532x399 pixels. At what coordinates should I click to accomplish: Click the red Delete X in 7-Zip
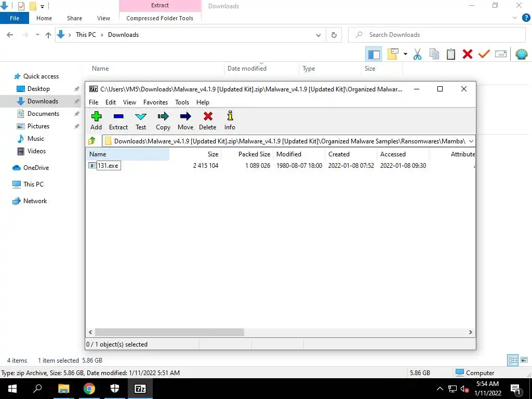[x=208, y=116]
